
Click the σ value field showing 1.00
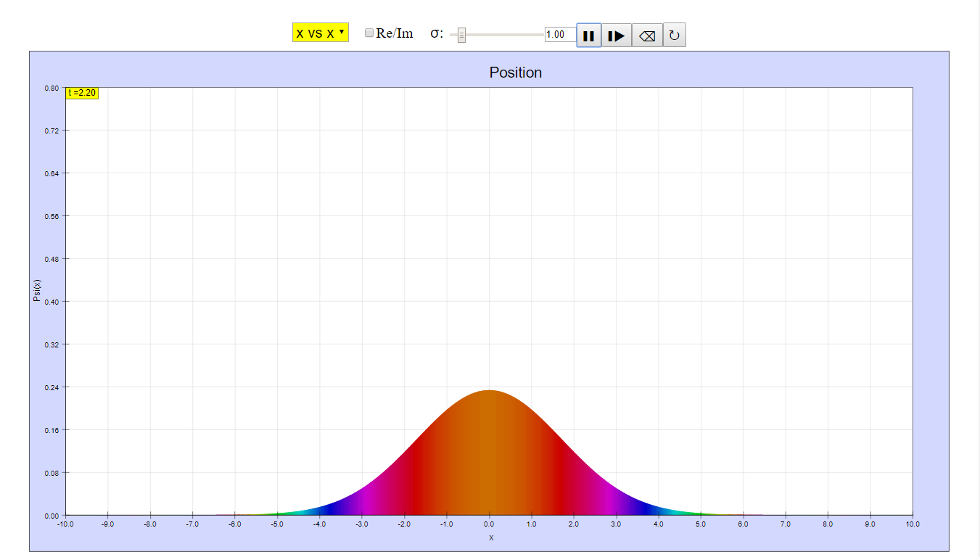[x=559, y=35]
